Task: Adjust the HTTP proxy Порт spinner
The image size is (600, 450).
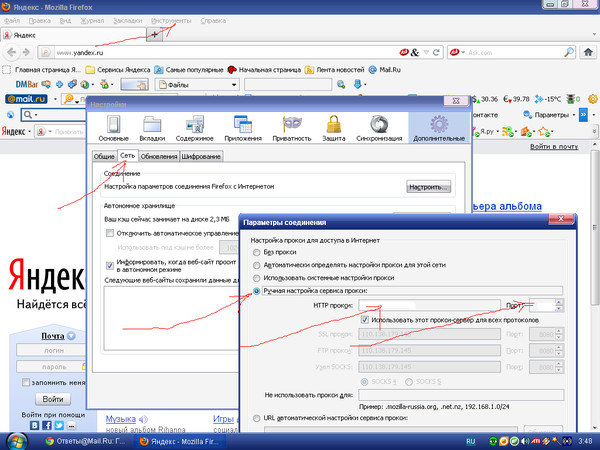Action: point(559,305)
